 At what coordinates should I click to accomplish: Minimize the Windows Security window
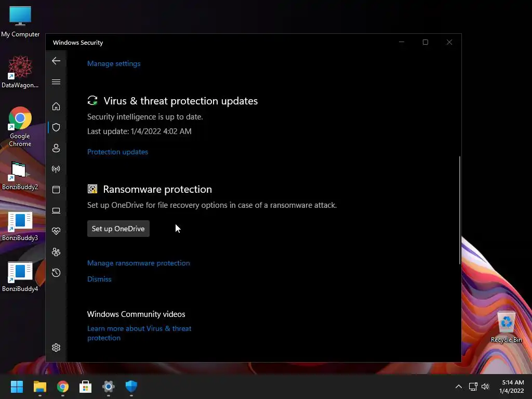(x=402, y=42)
